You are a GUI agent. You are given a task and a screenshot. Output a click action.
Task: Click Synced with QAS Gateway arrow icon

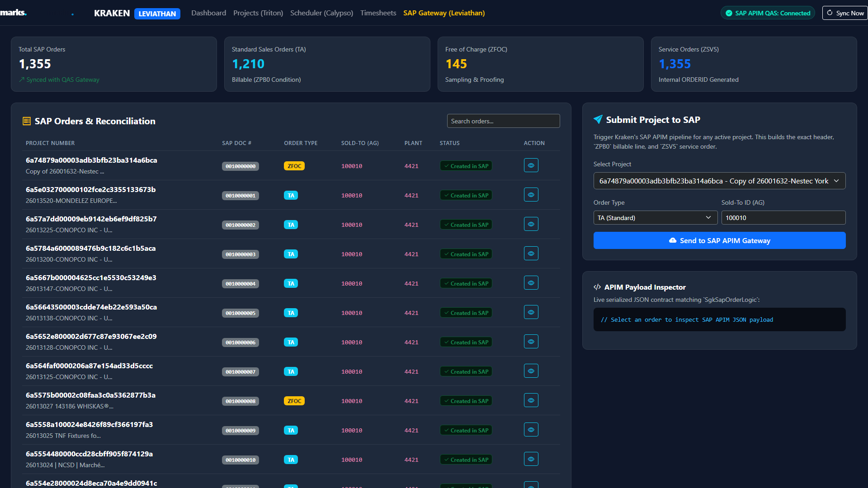pyautogui.click(x=22, y=80)
